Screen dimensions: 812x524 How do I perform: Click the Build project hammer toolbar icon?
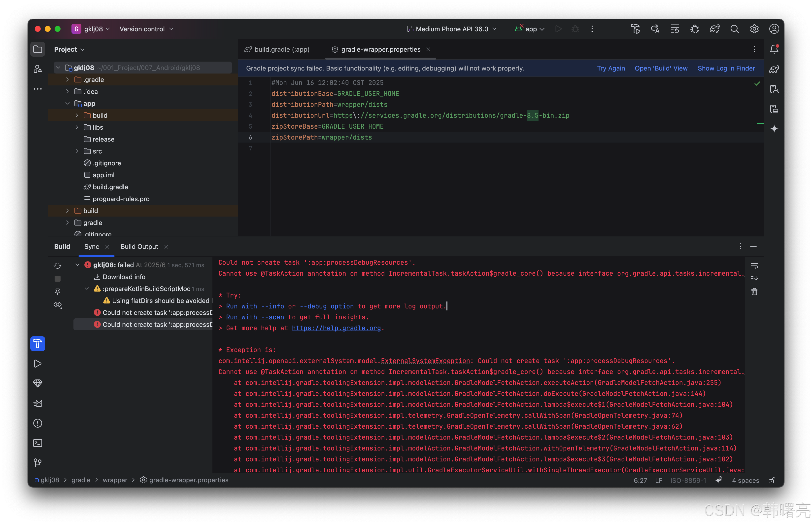pos(635,29)
